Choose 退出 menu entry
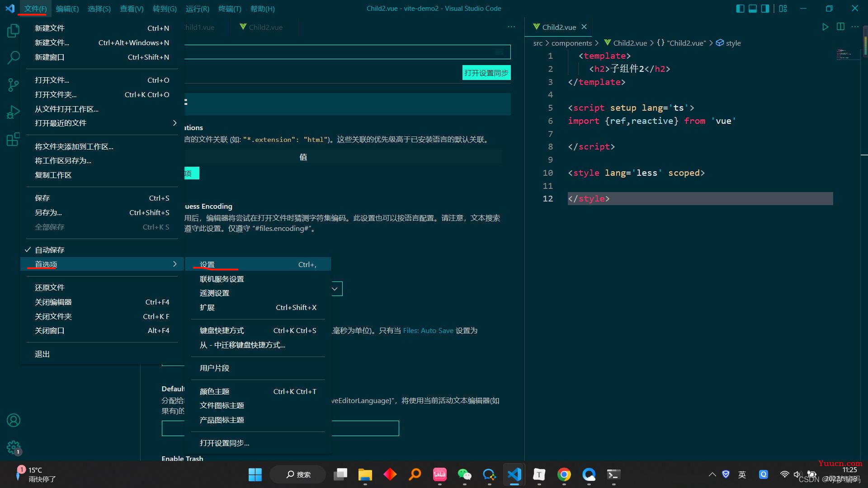The height and width of the screenshot is (488, 868). point(102,354)
